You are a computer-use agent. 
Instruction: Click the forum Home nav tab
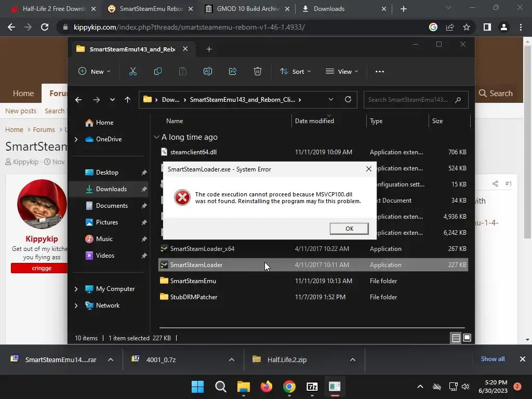pos(23,94)
